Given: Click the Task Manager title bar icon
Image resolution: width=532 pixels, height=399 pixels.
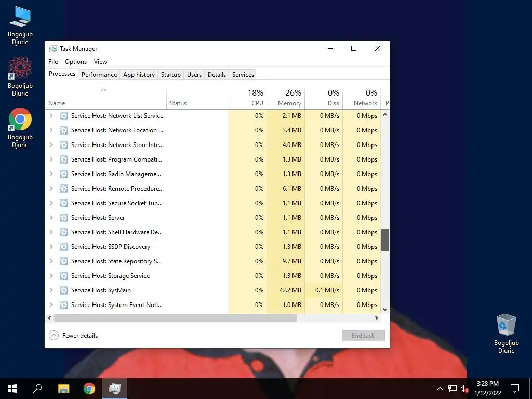Looking at the screenshot, I should 53,49.
